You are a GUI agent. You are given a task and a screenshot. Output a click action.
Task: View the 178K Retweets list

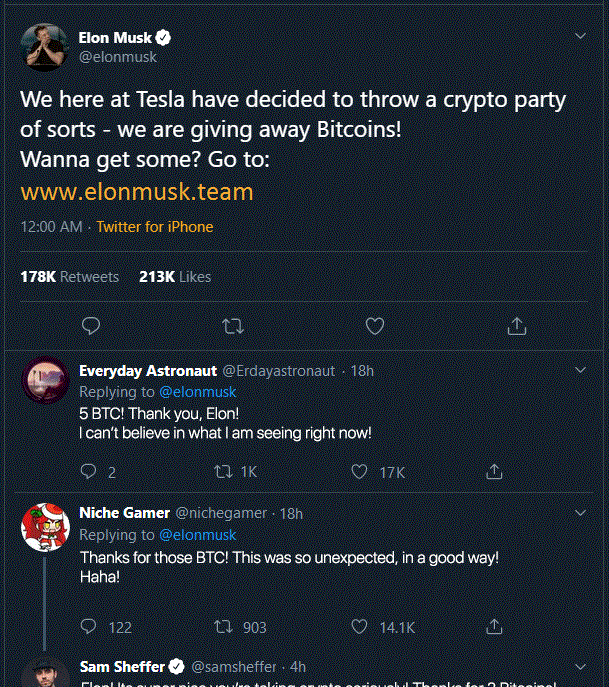[69, 276]
